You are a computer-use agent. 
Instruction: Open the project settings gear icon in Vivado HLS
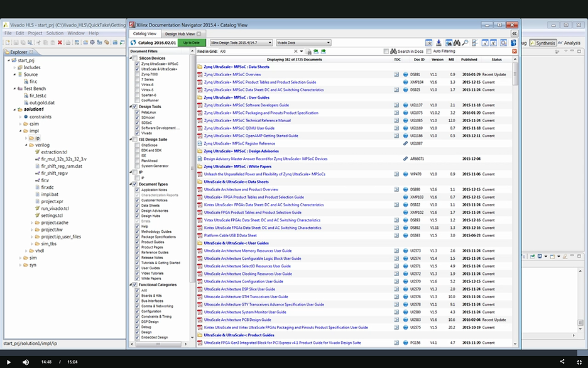coord(92,42)
